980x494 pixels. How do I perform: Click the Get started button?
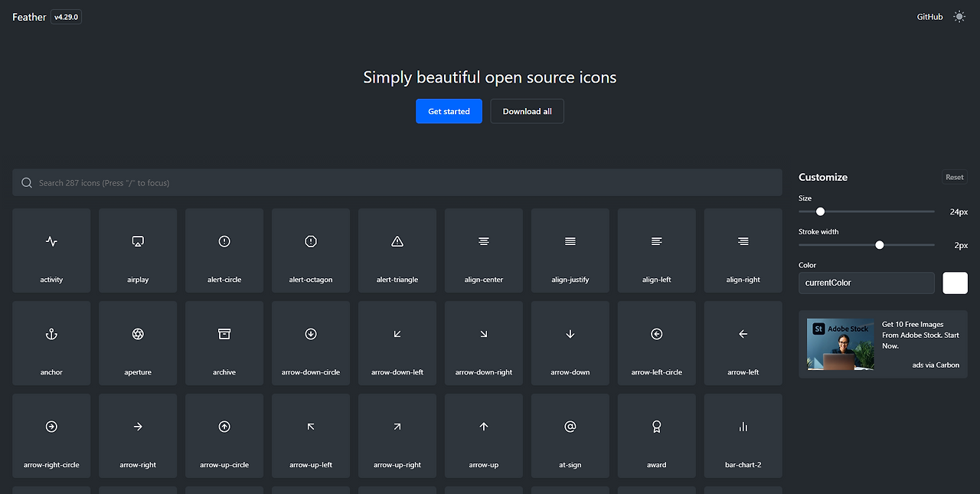coord(449,111)
